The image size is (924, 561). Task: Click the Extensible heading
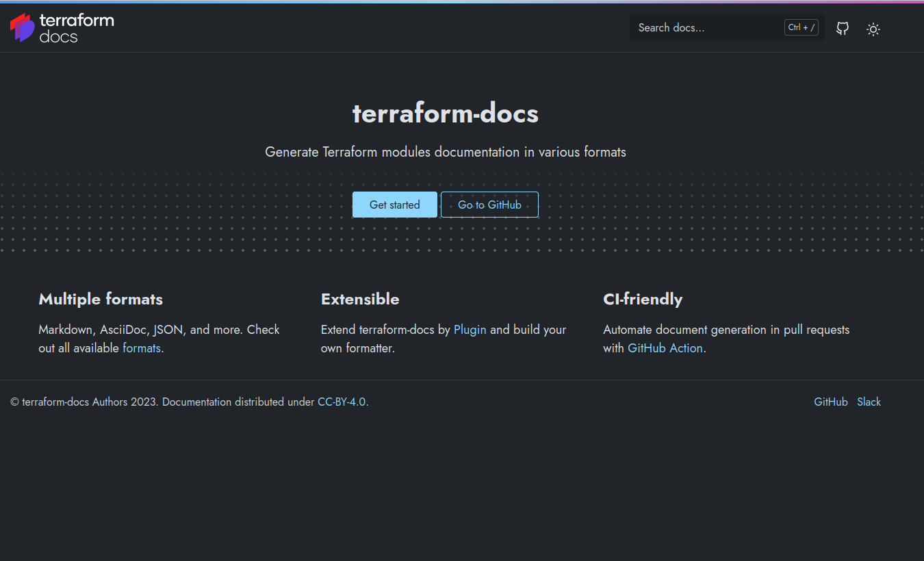pyautogui.click(x=360, y=299)
